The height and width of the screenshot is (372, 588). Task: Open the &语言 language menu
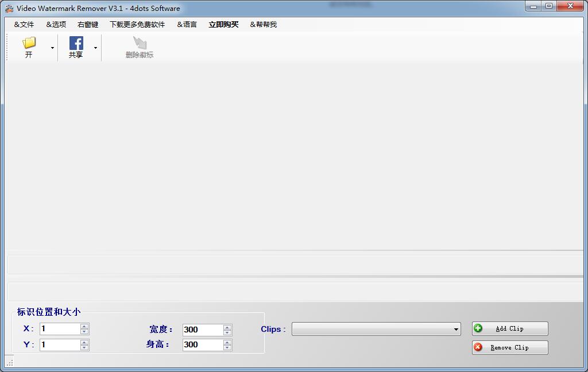(187, 24)
